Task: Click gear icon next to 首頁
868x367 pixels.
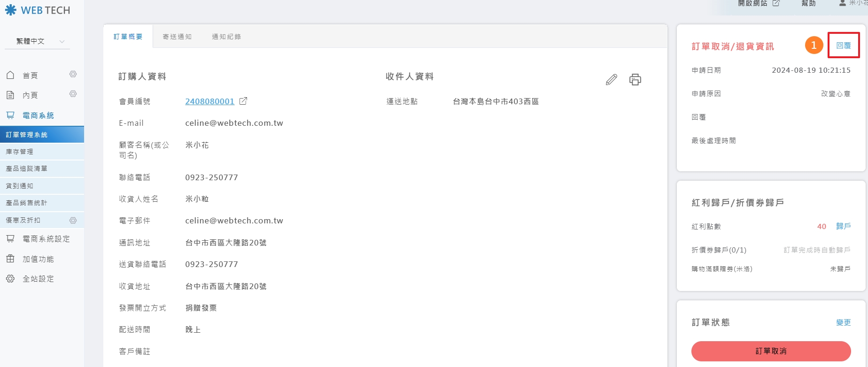Action: point(73,74)
